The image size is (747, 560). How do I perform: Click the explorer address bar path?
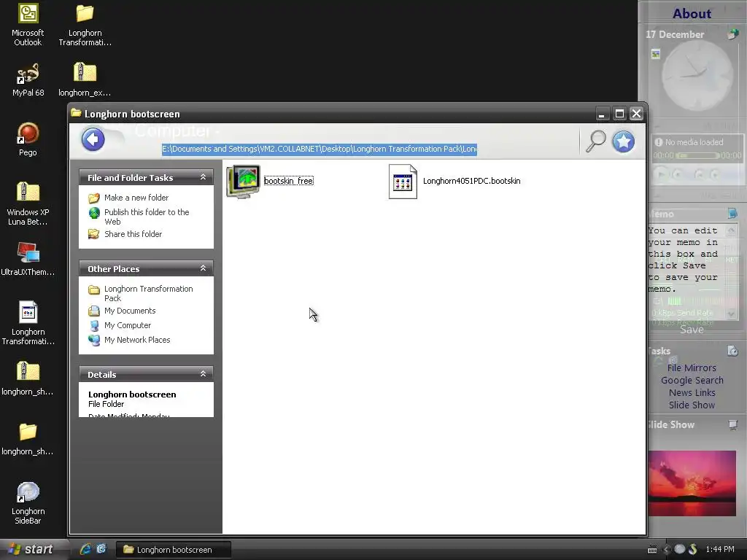pos(320,149)
